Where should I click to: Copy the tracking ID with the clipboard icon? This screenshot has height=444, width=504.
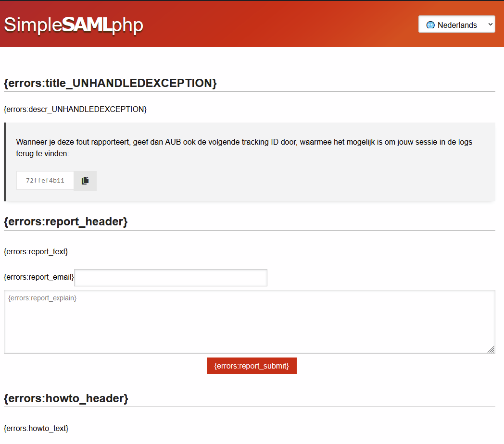[85, 181]
